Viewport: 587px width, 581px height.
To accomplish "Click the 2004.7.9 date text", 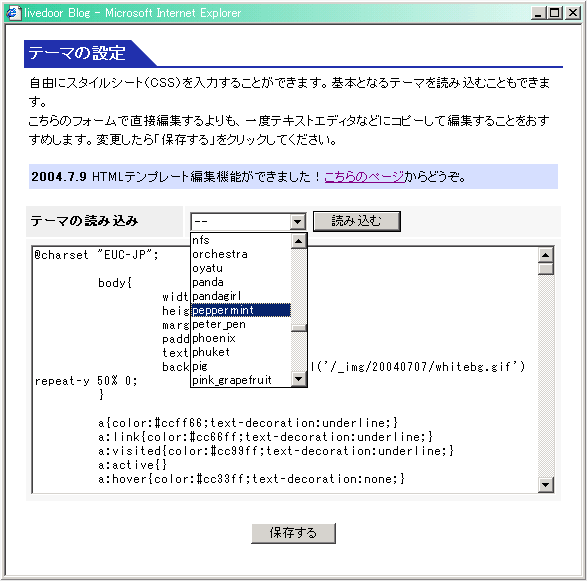I will 59,176.
